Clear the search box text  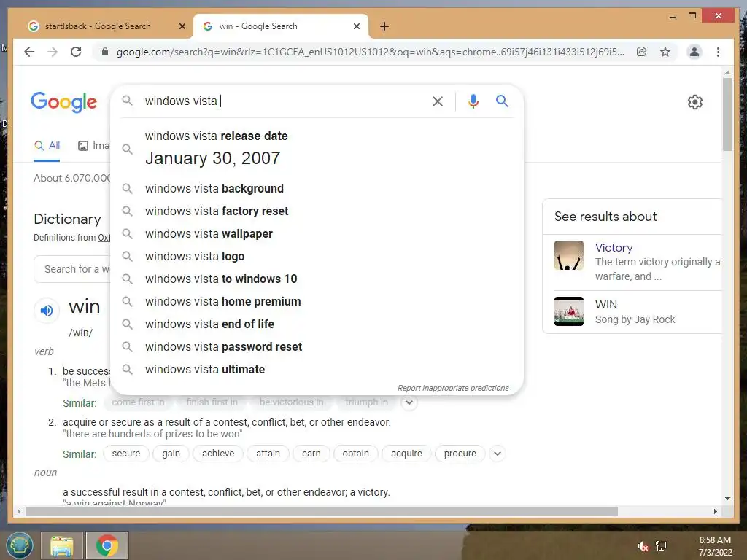click(x=438, y=101)
